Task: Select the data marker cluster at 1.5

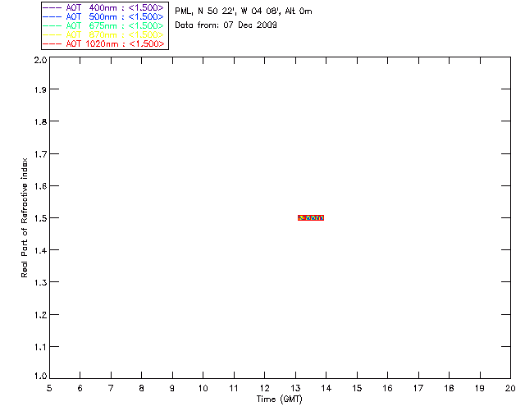Action: 311,218
